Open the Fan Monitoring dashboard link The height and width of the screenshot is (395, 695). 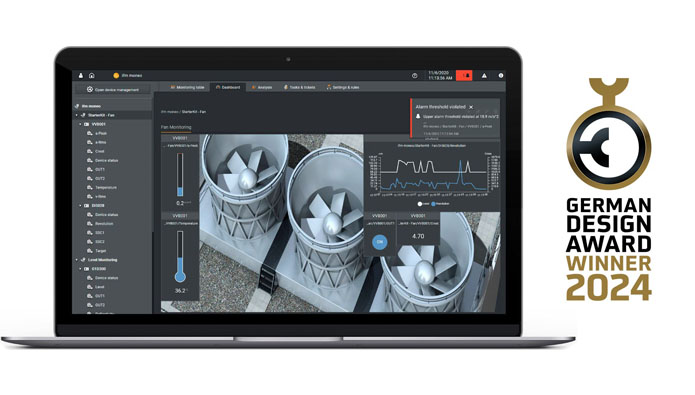[x=176, y=127]
